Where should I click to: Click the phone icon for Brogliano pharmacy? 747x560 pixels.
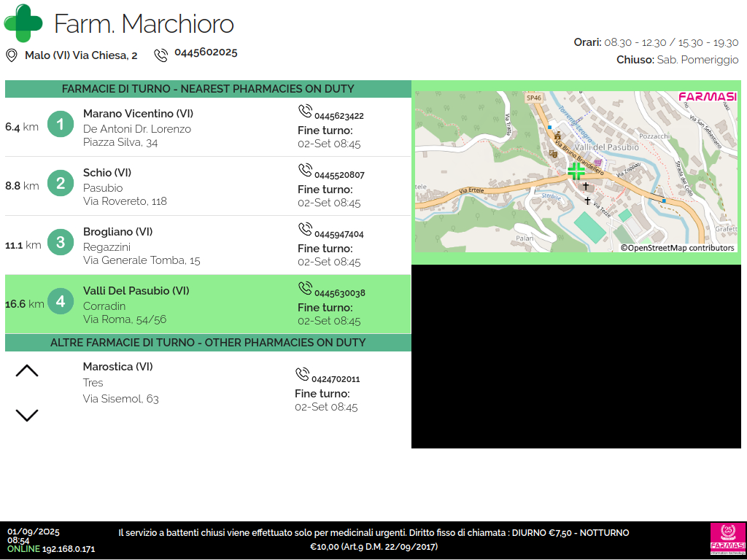305,229
